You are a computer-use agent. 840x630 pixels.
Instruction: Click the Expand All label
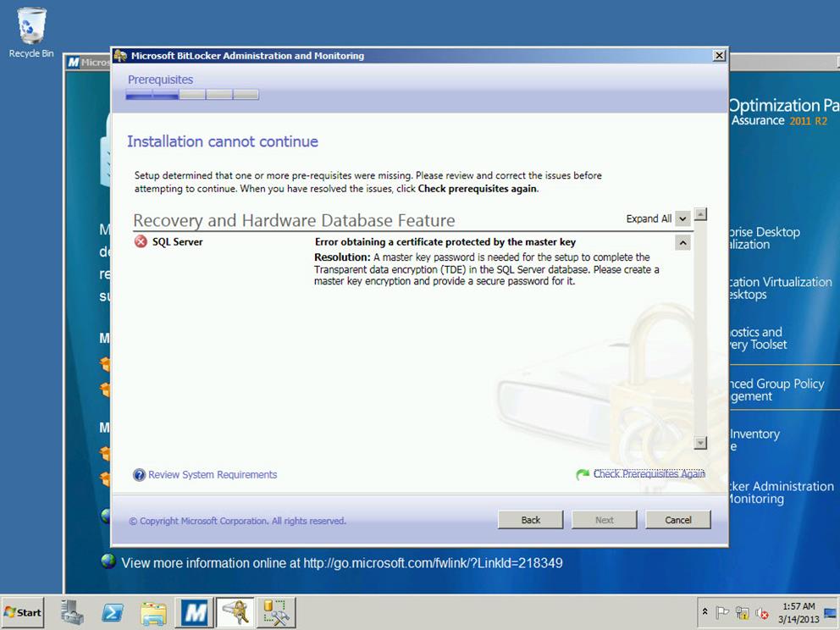pyautogui.click(x=649, y=218)
